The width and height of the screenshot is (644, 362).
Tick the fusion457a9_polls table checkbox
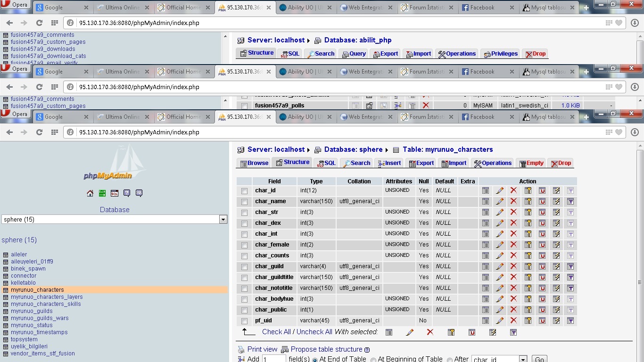coord(244,106)
